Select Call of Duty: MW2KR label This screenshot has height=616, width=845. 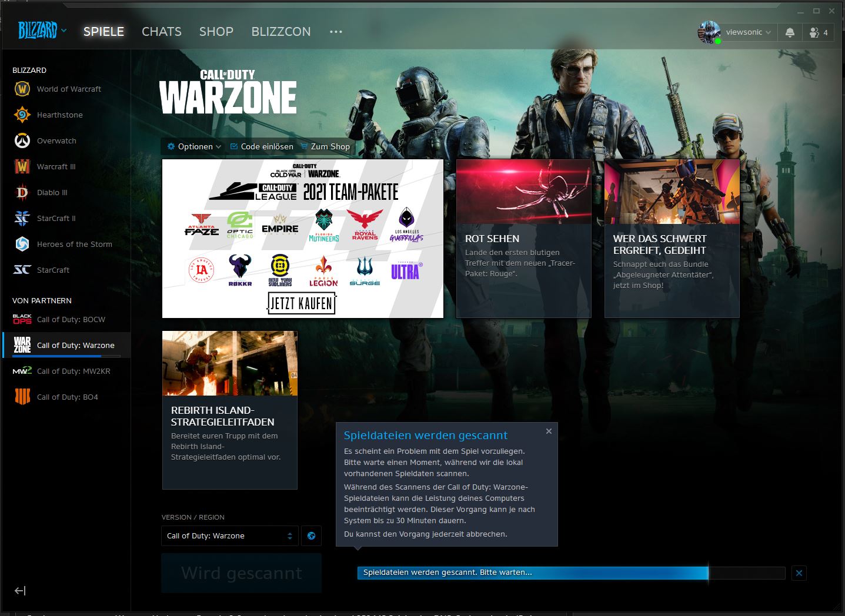74,371
